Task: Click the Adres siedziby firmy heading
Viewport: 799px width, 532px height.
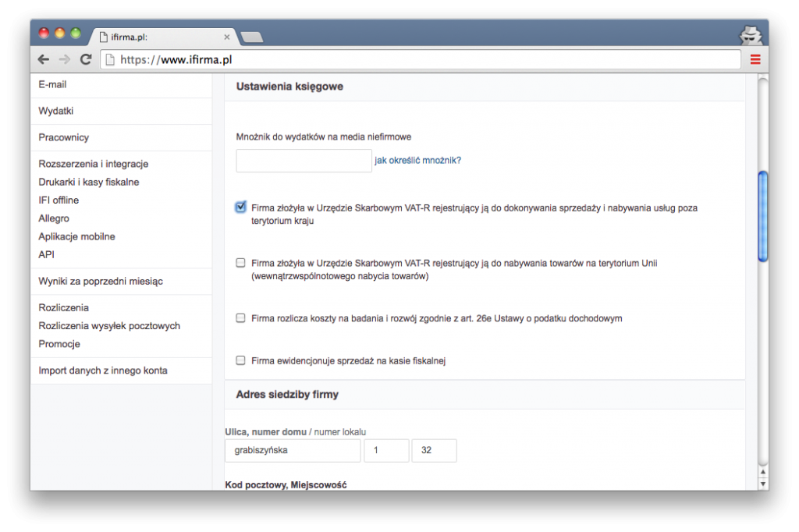Action: pos(287,395)
